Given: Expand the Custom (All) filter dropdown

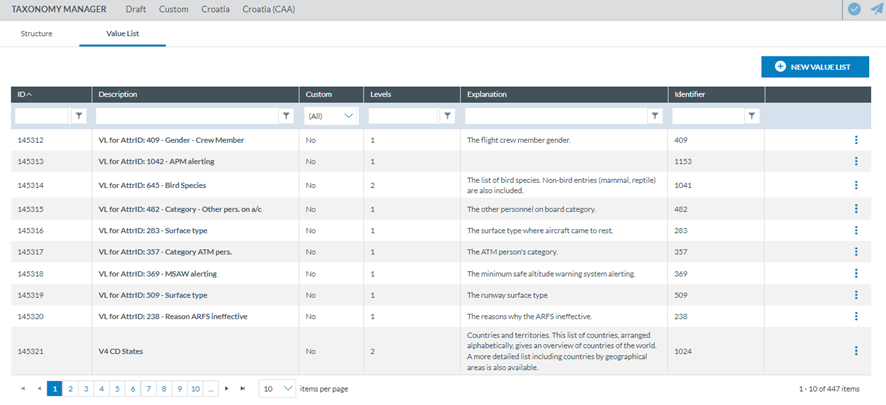Looking at the screenshot, I should click(x=331, y=116).
